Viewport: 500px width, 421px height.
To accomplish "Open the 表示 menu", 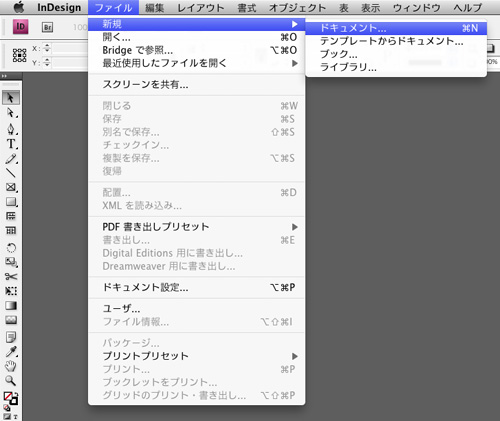I will (370, 8).
